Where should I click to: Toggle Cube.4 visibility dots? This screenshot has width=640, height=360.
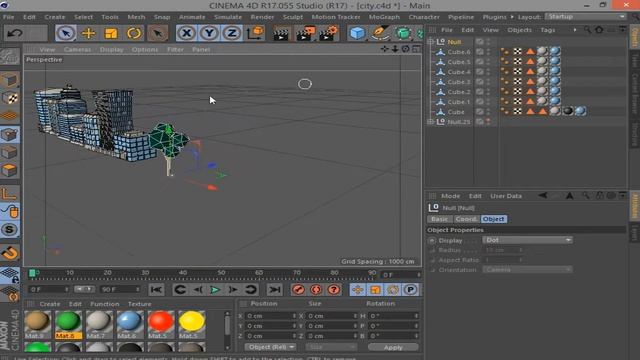488,72
